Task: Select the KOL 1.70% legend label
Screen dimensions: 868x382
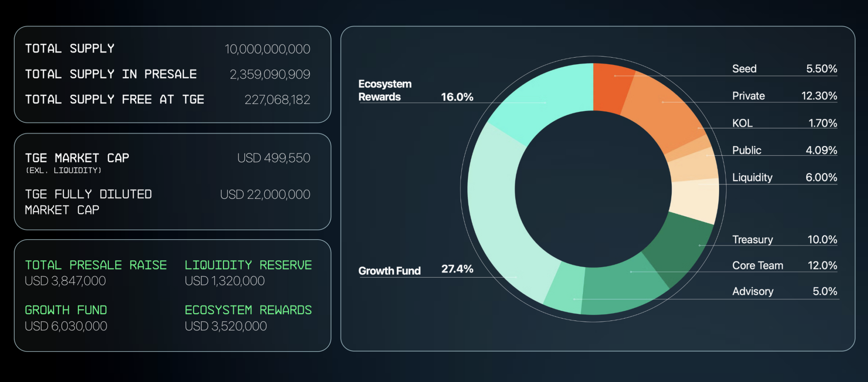Action: point(784,123)
